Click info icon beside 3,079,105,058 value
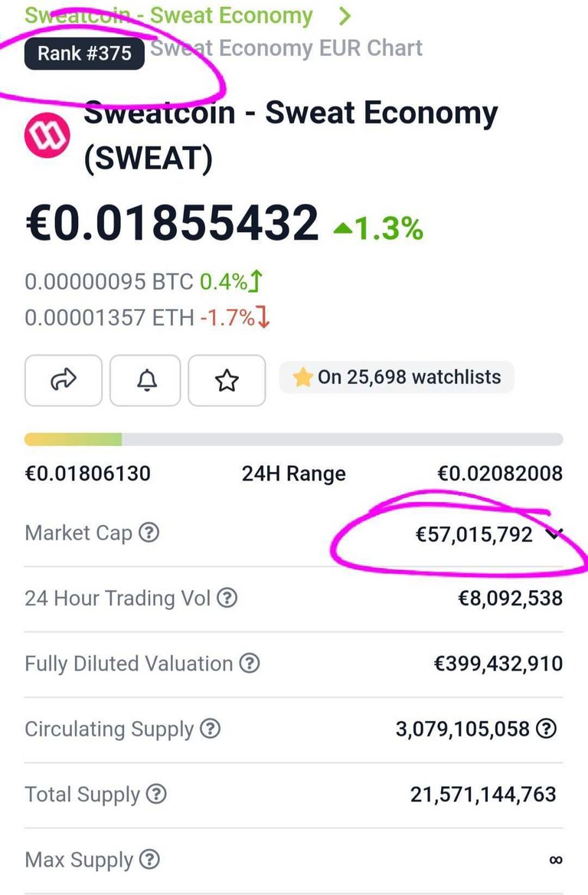The image size is (588, 895). tap(547, 729)
